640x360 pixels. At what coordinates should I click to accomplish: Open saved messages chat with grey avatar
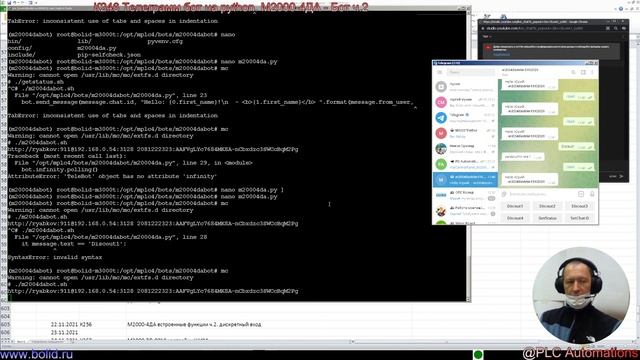click(465, 87)
